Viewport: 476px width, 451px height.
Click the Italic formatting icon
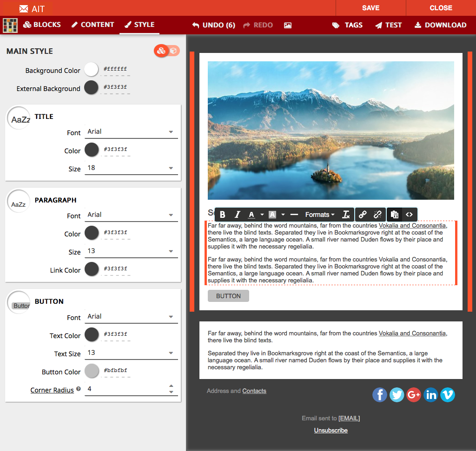[x=237, y=215]
